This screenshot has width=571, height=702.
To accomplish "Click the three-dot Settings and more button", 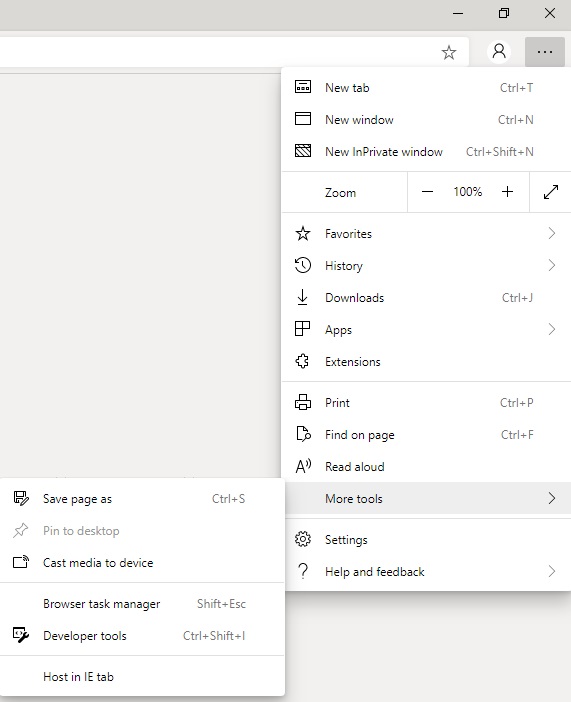I will (x=545, y=52).
